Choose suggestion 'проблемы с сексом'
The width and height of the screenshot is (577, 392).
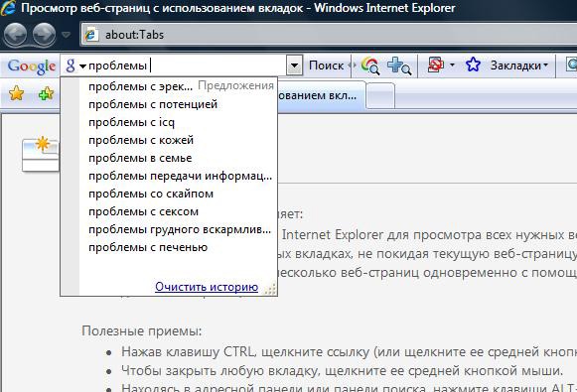[144, 211]
